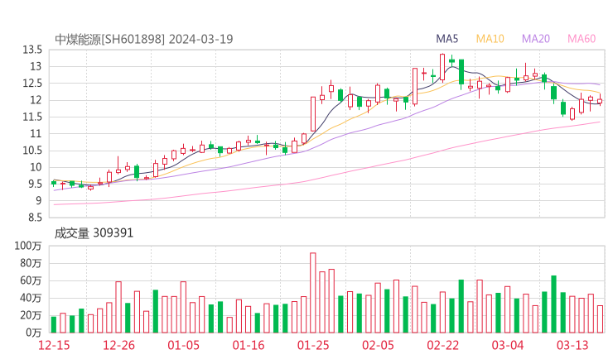Click the large red candlestick at 01-25
613x364 pixels.
(313, 114)
